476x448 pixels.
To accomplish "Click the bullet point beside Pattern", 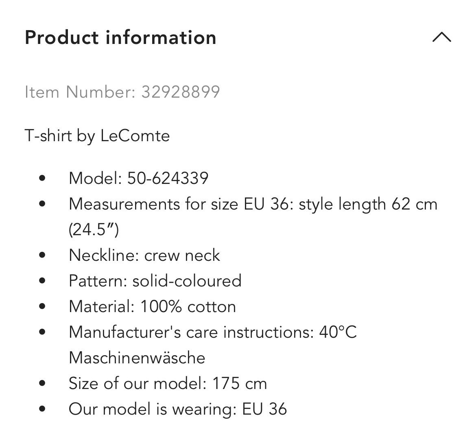I will pyautogui.click(x=41, y=281).
